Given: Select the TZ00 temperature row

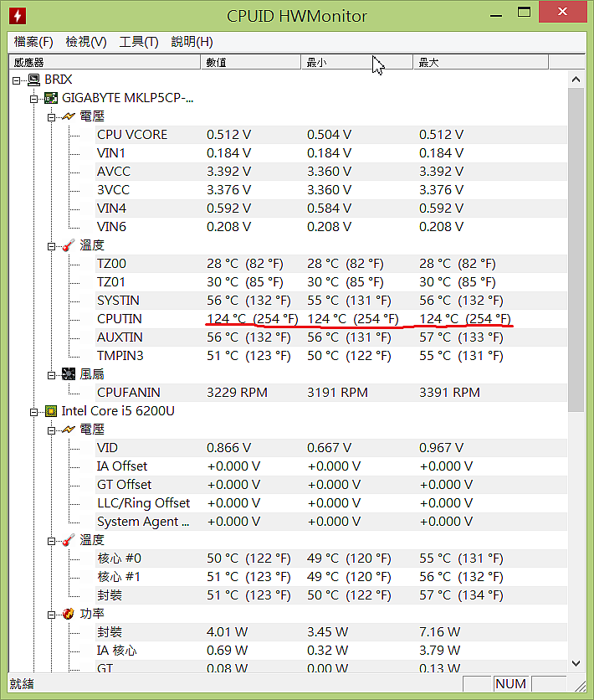Looking at the screenshot, I should point(331,264).
